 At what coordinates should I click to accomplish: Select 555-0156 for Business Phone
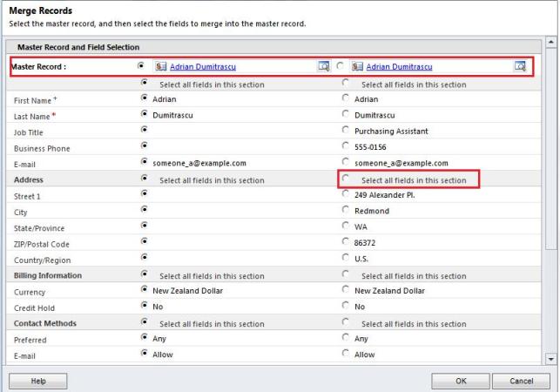coord(346,145)
